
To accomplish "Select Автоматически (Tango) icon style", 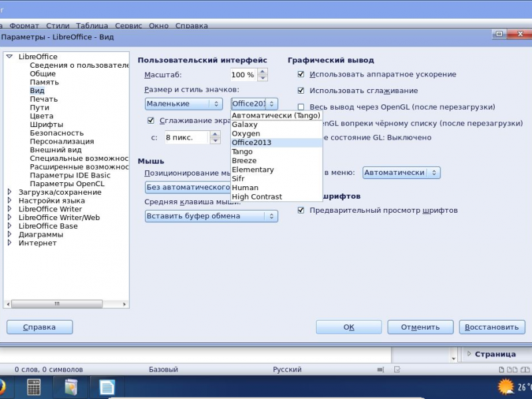I will [276, 116].
